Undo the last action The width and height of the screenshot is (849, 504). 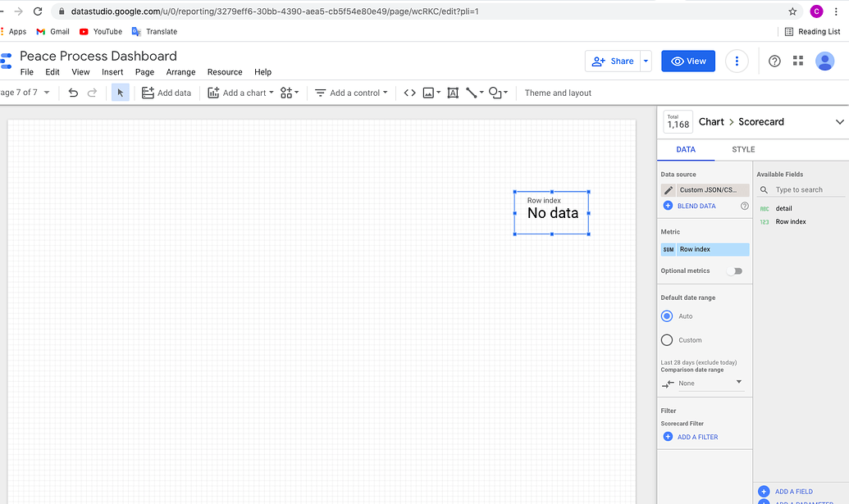pos(73,93)
